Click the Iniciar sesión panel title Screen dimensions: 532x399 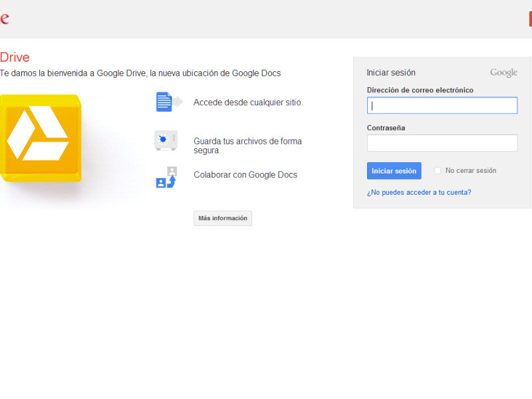click(391, 72)
